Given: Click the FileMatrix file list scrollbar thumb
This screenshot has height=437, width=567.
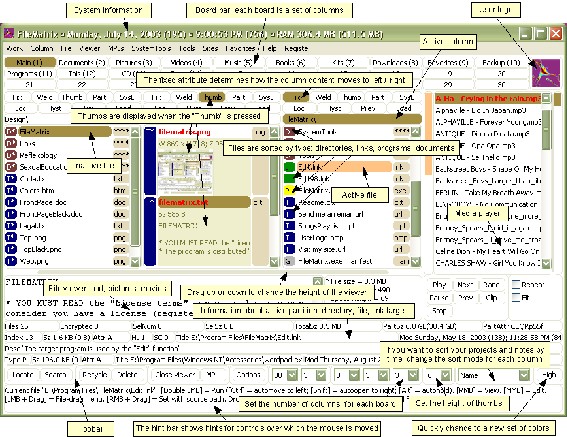Looking at the screenshot, I should (x=416, y=208).
